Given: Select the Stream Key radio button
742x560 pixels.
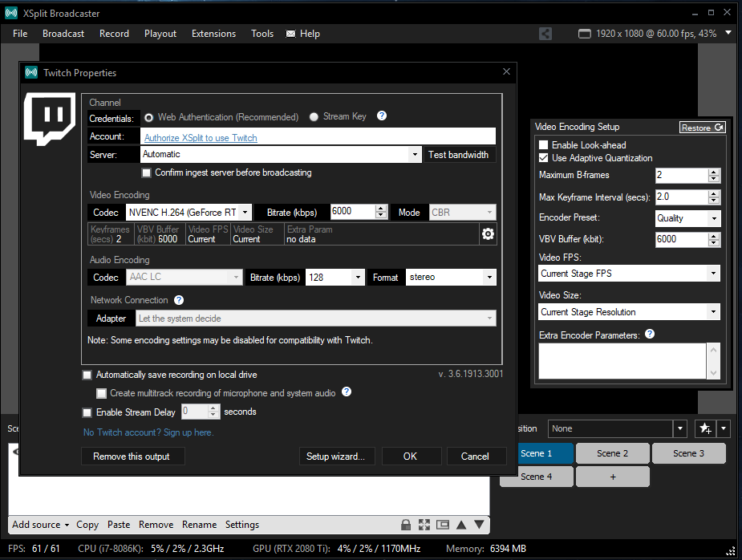Looking at the screenshot, I should [314, 116].
